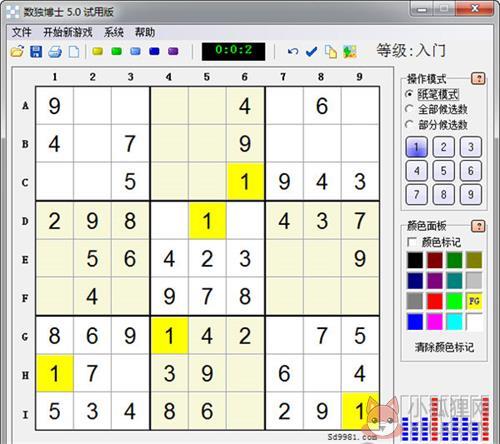
Task: Choose digit 5 on the number pad
Action: [443, 171]
